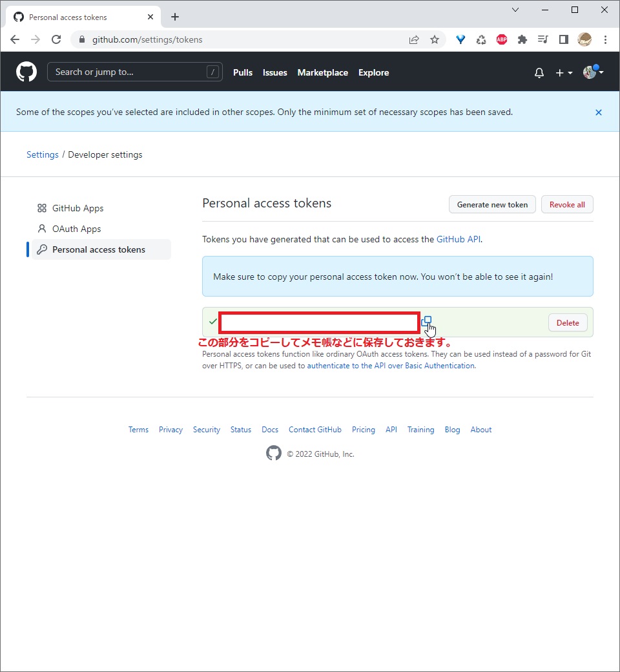Image resolution: width=620 pixels, height=672 pixels.
Task: Reload the page with refresh icon
Action: click(x=56, y=39)
